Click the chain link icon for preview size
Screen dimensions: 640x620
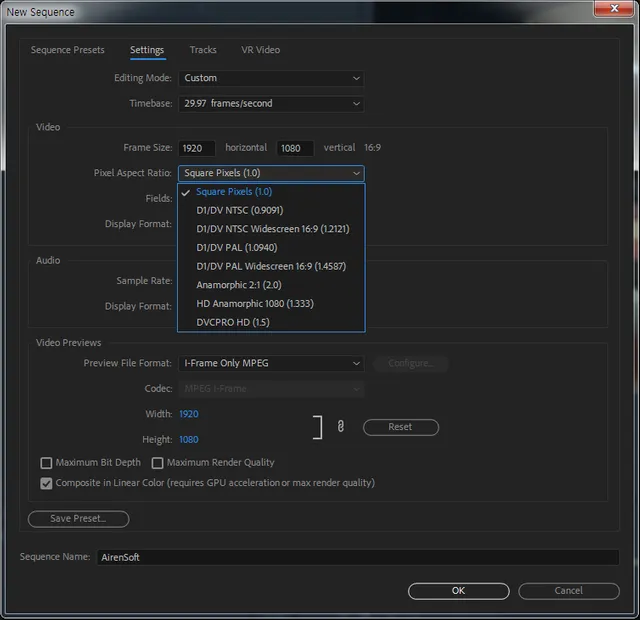click(340, 427)
